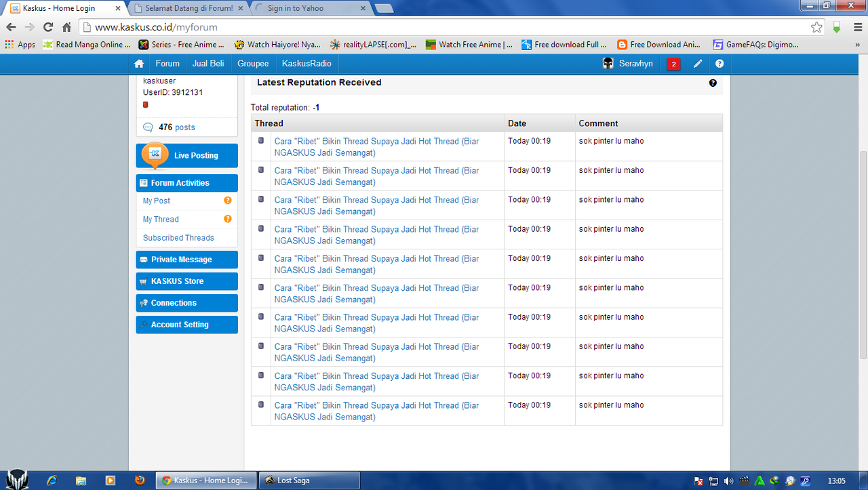The width and height of the screenshot is (868, 490).
Task: Open Subscribed Threads link
Action: point(178,238)
